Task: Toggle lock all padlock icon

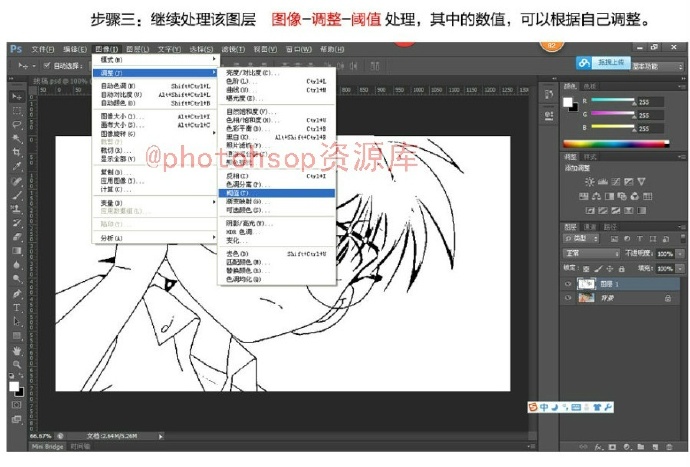Action: (621, 268)
